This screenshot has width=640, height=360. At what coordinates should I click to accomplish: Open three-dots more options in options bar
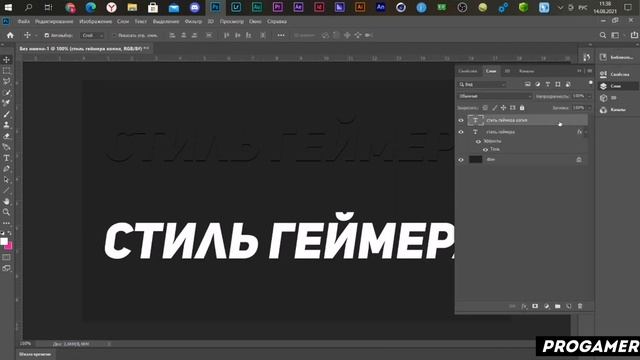[281, 36]
